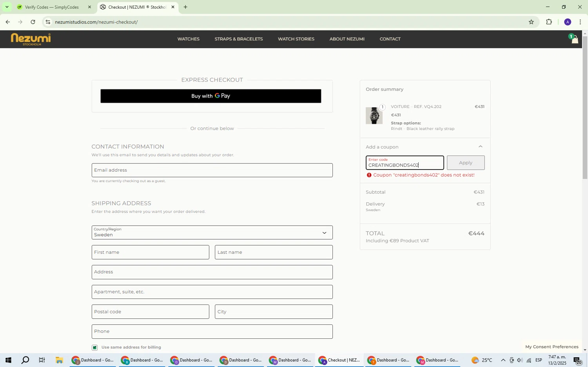
Task: Reload the checkout page
Action: click(33, 22)
